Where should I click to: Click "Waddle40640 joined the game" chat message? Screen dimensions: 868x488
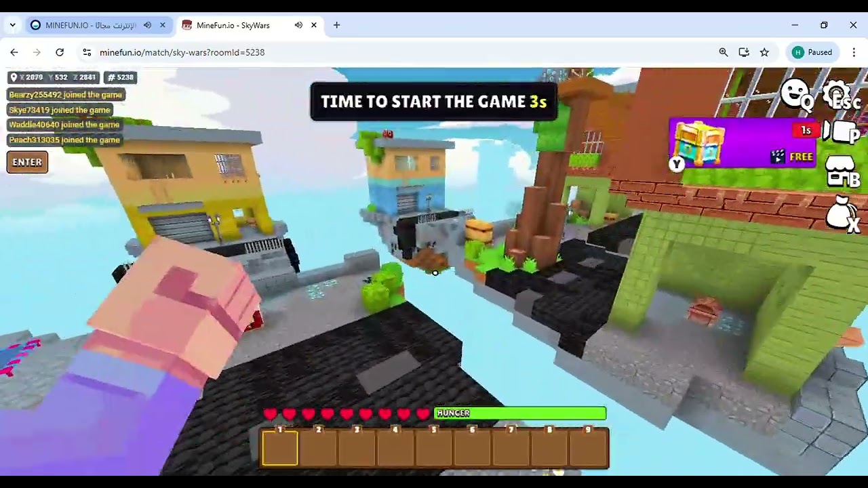(x=64, y=125)
